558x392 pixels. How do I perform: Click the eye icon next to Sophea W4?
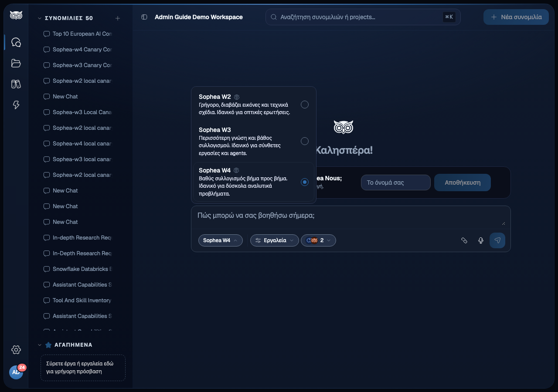(237, 170)
